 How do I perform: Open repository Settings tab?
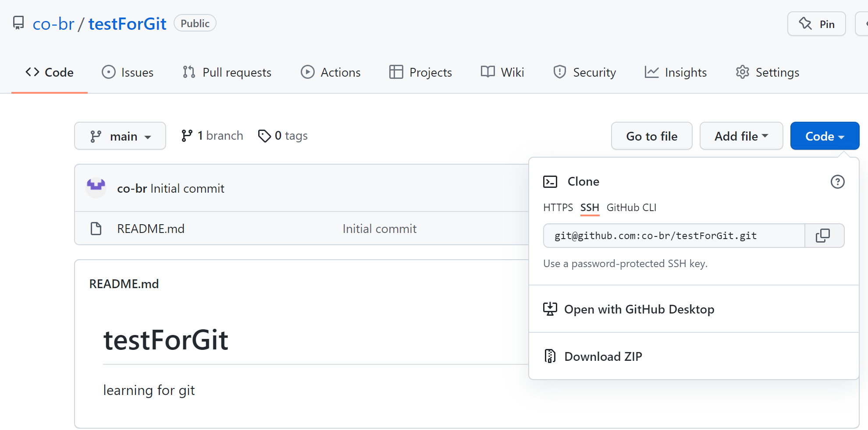767,72
